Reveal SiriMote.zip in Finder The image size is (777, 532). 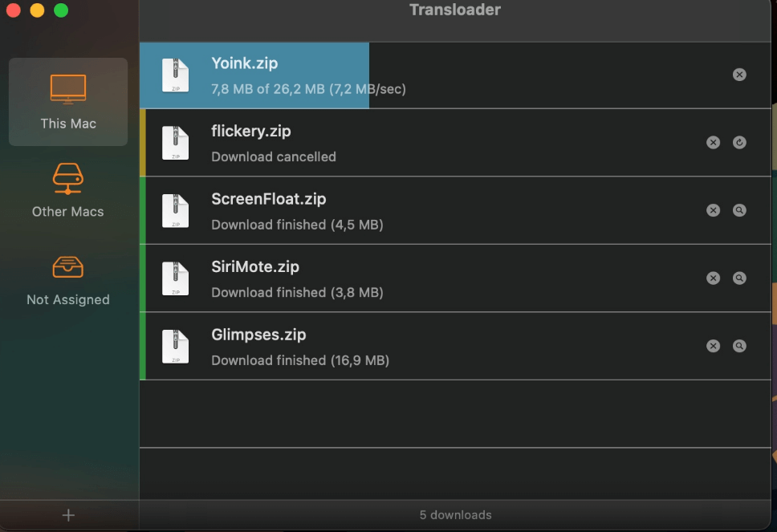click(739, 278)
